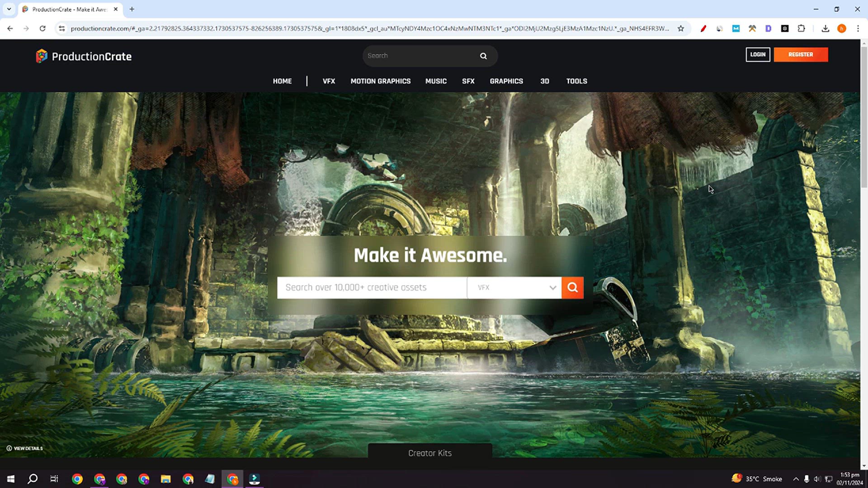Expand the VFX category dropdown
This screenshot has height=488, width=868.
pos(514,287)
